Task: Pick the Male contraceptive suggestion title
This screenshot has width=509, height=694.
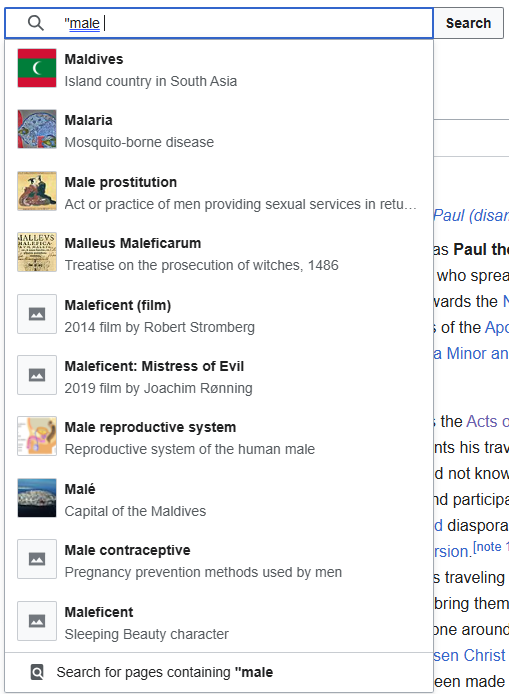Action: coord(127,550)
